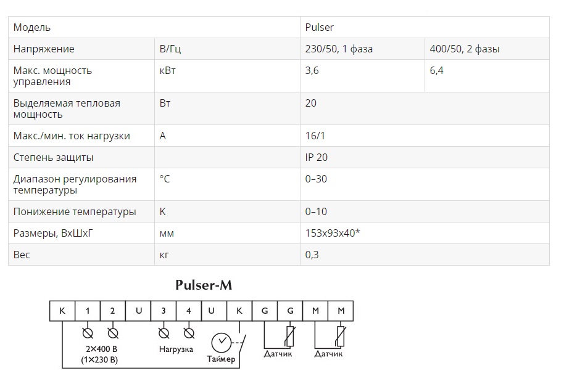This screenshot has height=392, width=564.
Task: Click the screw terminal symbol under terminal 1
Action: click(x=88, y=333)
